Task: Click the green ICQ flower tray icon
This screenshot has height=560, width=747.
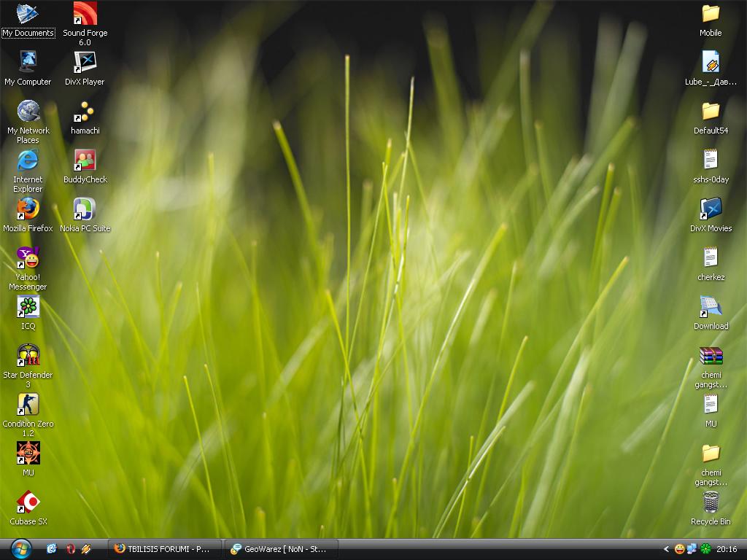Action: [x=705, y=549]
